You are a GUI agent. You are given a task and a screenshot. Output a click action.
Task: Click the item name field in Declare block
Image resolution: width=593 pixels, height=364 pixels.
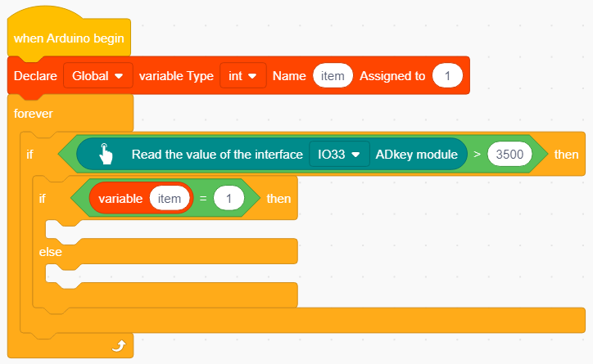[x=333, y=76]
